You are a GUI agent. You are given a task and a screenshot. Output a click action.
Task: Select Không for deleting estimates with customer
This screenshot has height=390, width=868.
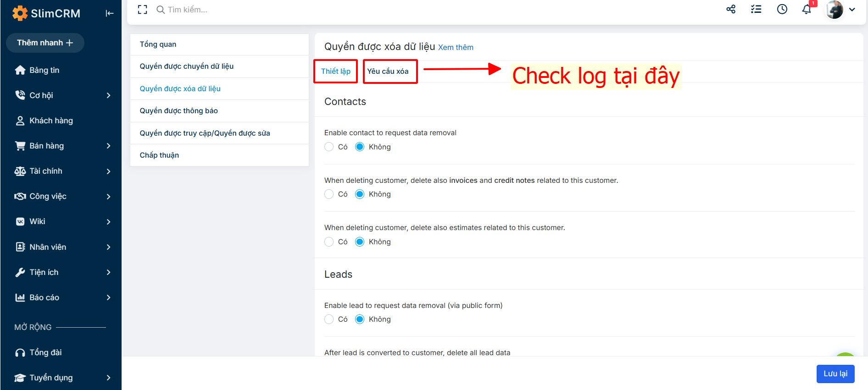(x=360, y=242)
